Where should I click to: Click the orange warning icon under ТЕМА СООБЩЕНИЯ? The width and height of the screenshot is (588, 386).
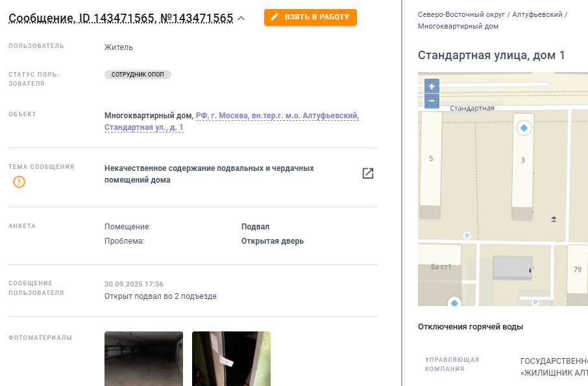[x=19, y=182]
